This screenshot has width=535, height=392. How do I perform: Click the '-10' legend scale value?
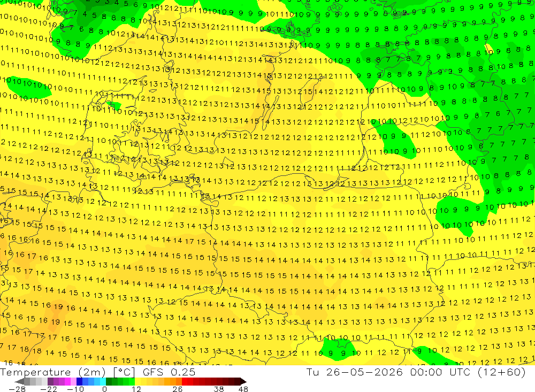[x=75, y=389]
